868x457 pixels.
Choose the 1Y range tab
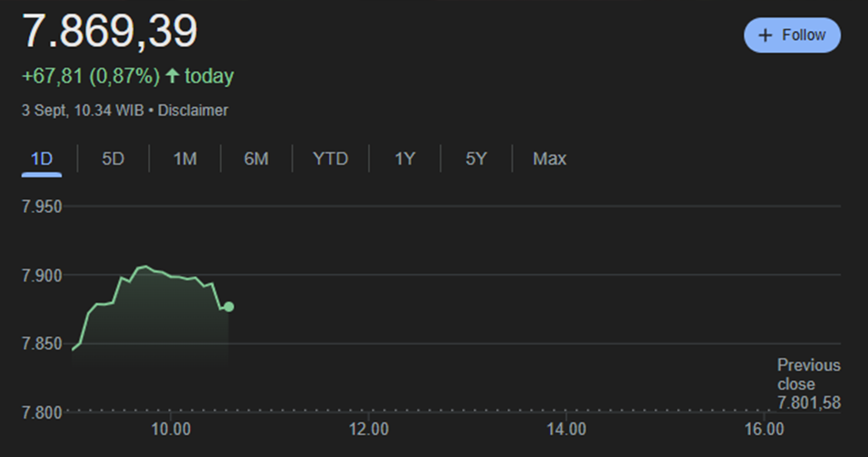405,159
